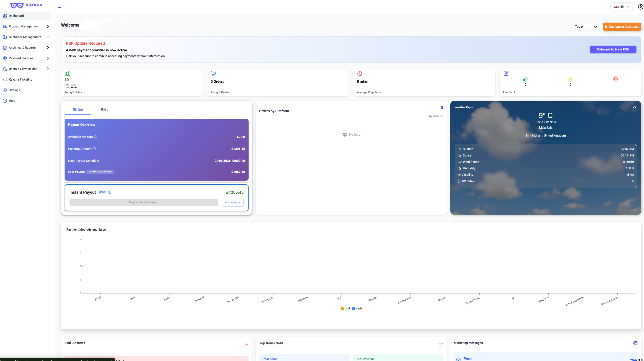
Task: Open the instant payout History
Action: [232, 203]
